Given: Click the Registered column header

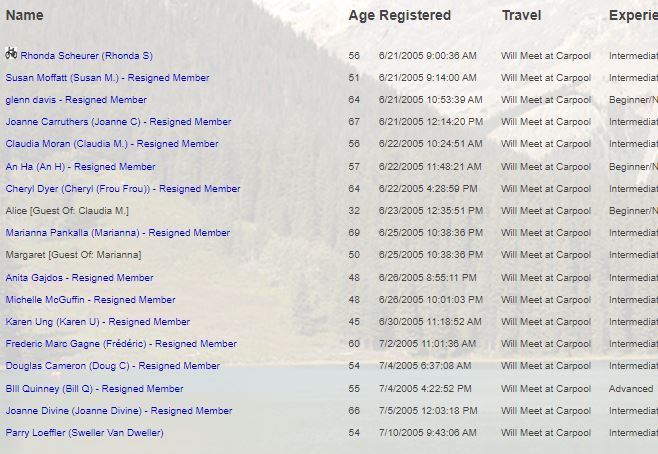Looking at the screenshot, I should click(x=414, y=16).
